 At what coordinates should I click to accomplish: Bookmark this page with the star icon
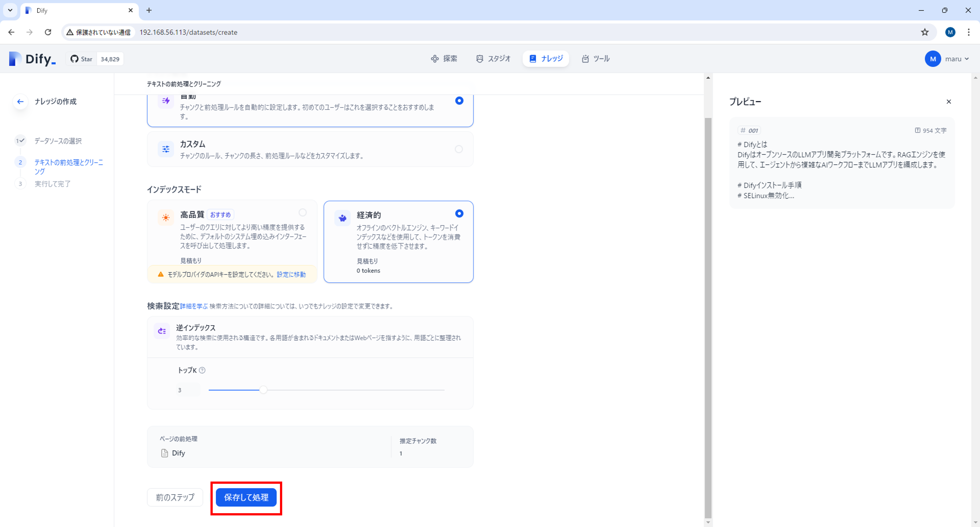tap(925, 32)
